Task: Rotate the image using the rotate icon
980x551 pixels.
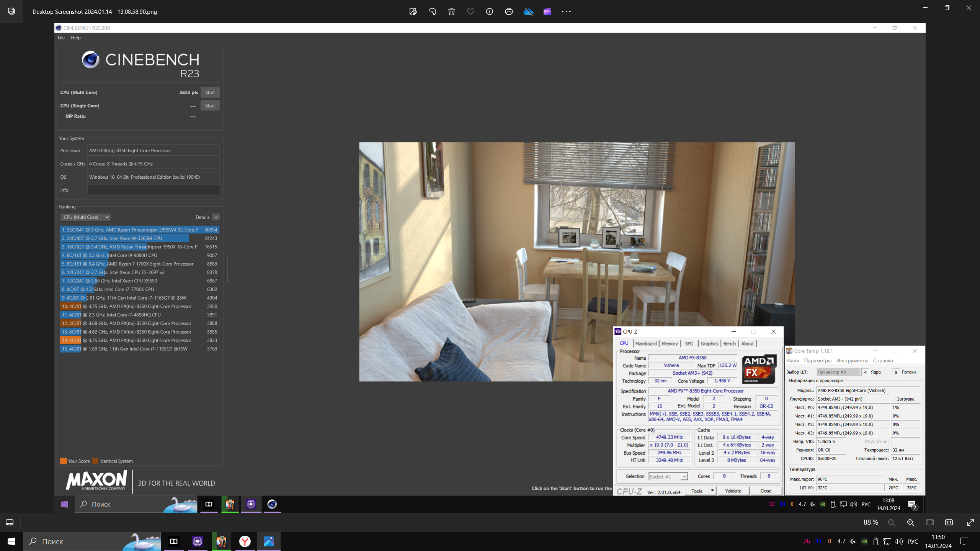Action: coord(432,11)
